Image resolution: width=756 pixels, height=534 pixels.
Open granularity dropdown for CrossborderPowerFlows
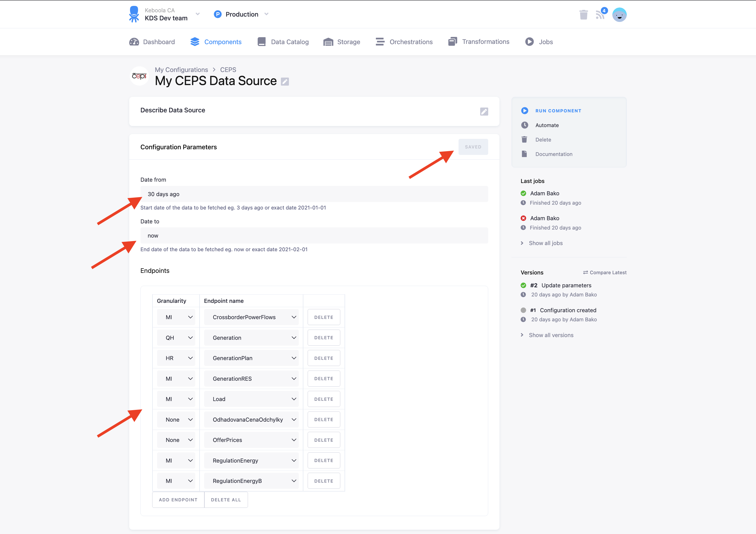[176, 317]
